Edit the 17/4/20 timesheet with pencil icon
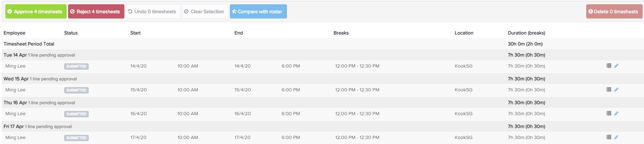 pos(616,137)
